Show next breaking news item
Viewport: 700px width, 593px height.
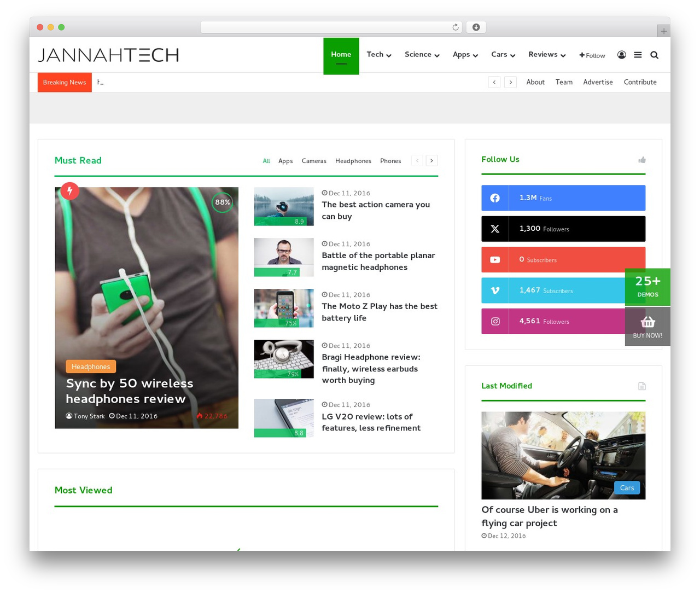point(511,82)
